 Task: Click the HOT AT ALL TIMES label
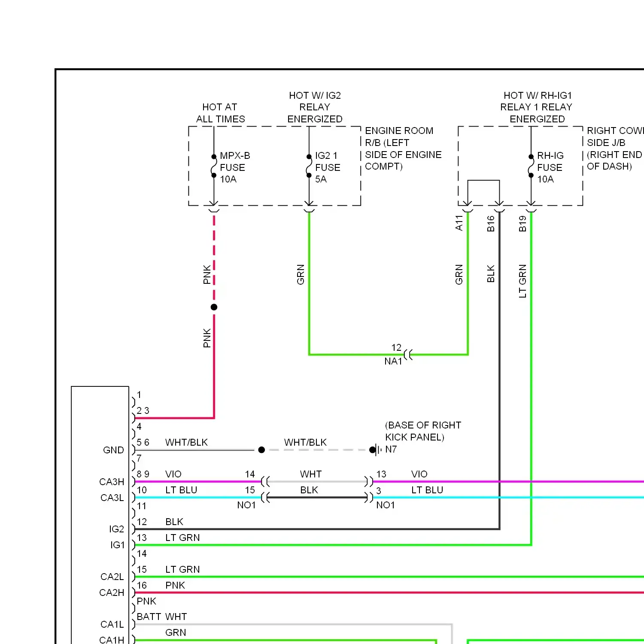(220, 113)
